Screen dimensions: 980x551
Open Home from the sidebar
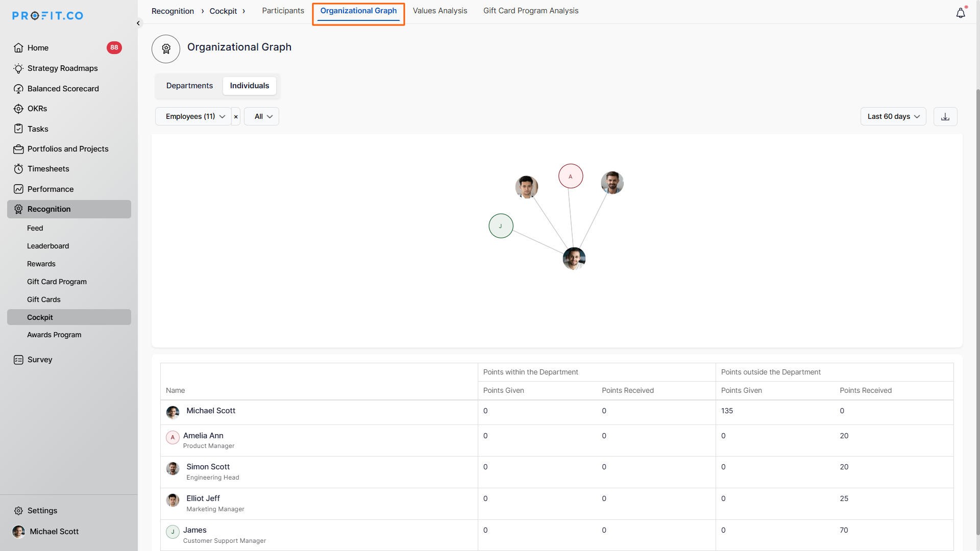pos(38,48)
